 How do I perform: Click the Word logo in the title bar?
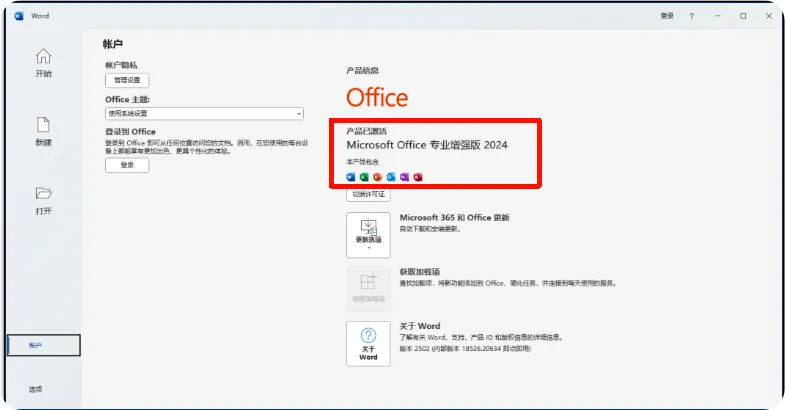[x=19, y=16]
